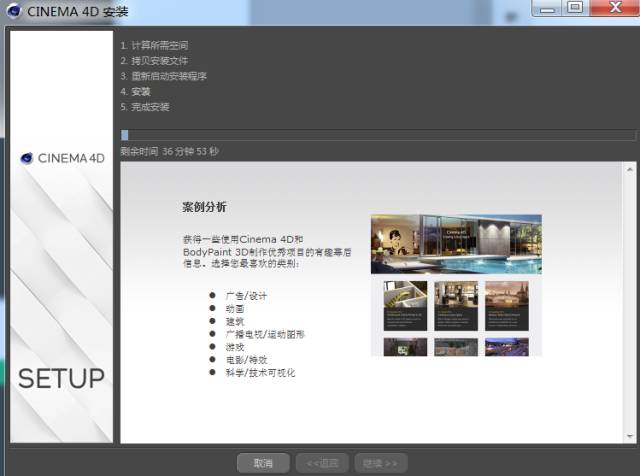The height and width of the screenshot is (476, 640).
Task: Click the 案例分析 heading
Action: point(204,207)
